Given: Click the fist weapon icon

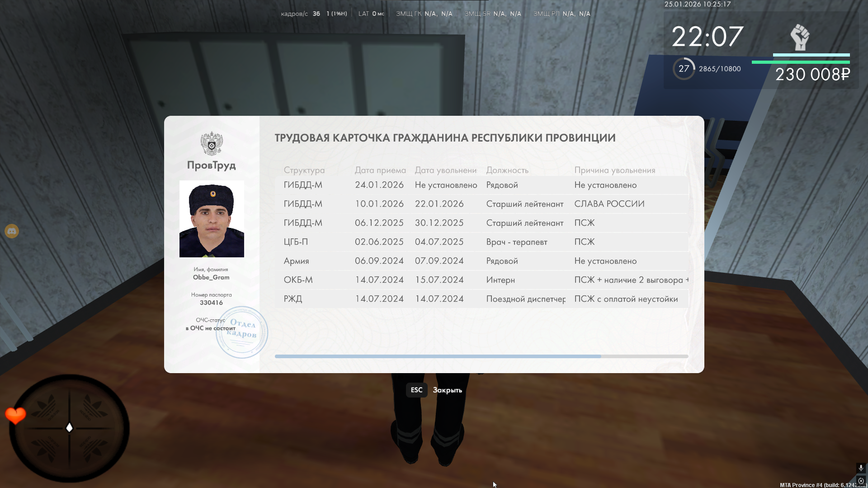Looking at the screenshot, I should coord(799,38).
